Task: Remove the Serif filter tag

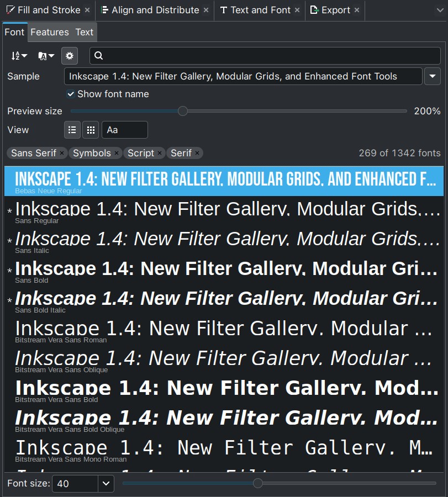Action: click(197, 153)
